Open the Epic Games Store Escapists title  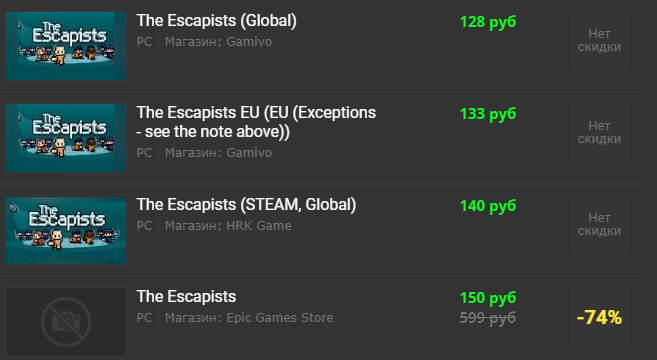tap(186, 296)
